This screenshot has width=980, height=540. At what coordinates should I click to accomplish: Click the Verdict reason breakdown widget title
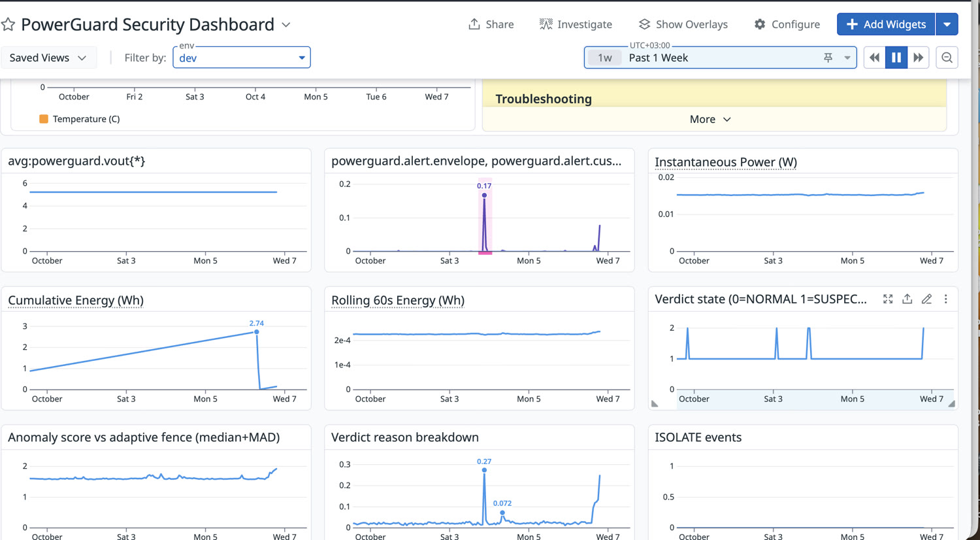click(405, 437)
